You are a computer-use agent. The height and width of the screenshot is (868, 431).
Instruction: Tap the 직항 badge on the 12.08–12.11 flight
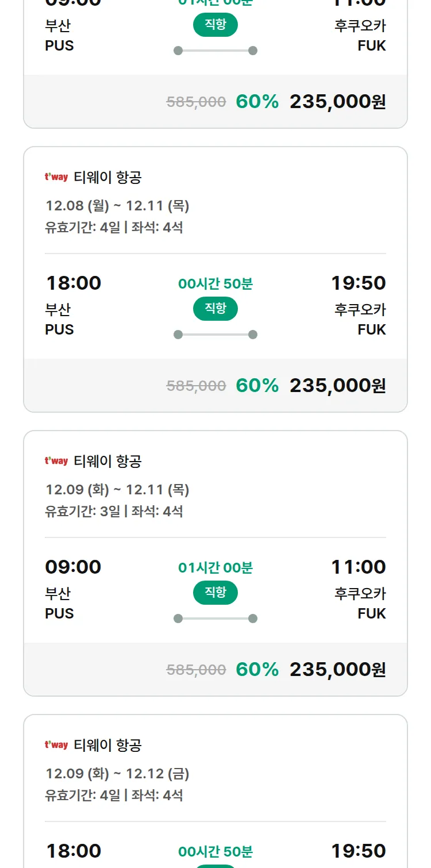(x=215, y=309)
